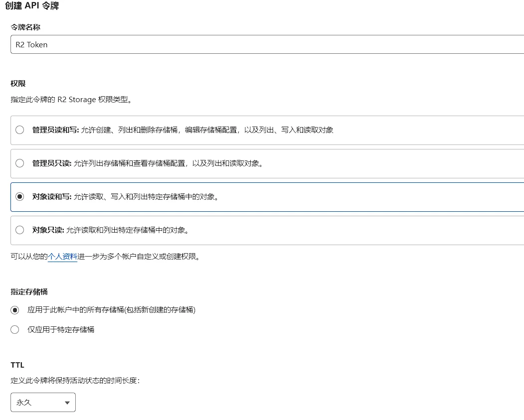Click the 允许读取和列出特定存储桶中的对象 description
The height and width of the screenshot is (420, 524).
coord(127,230)
